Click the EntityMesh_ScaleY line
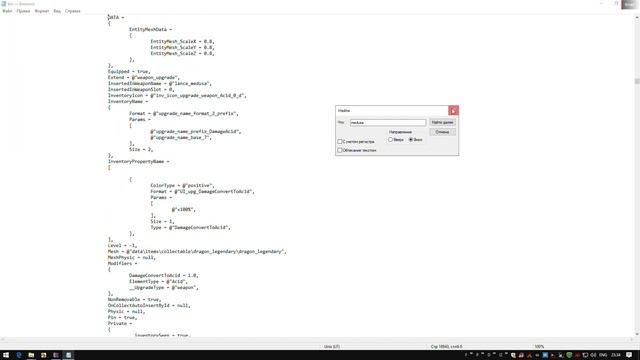 [182, 47]
